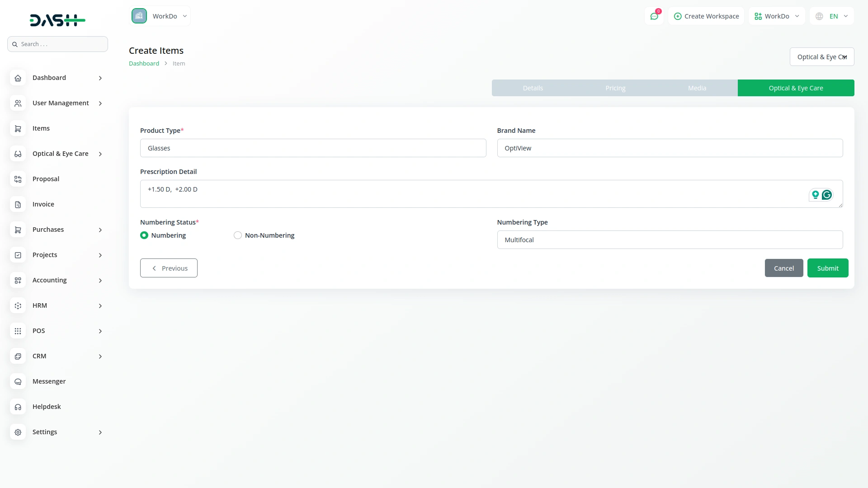Open the Optical & Eye Care select dropdown
The width and height of the screenshot is (868, 488).
tap(821, 57)
